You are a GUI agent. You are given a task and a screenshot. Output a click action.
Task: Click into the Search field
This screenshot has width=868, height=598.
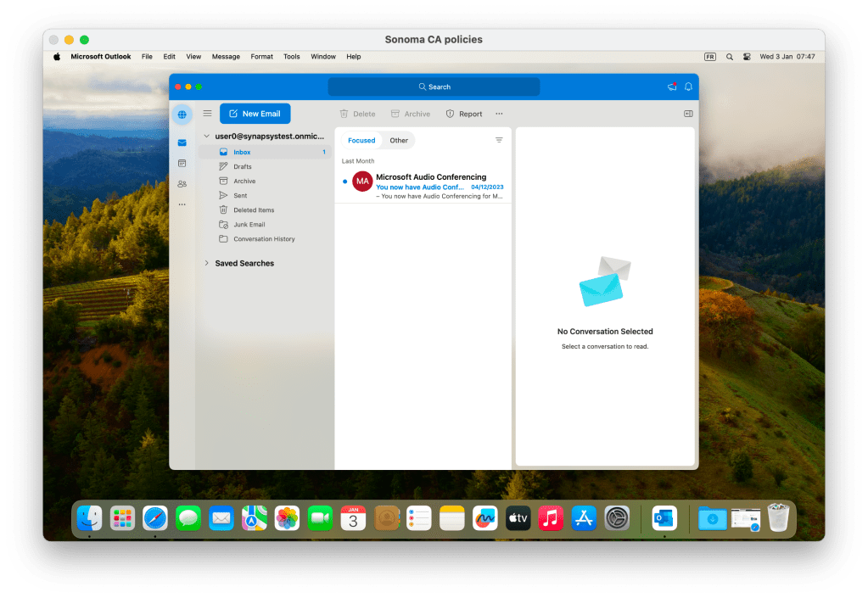point(434,87)
